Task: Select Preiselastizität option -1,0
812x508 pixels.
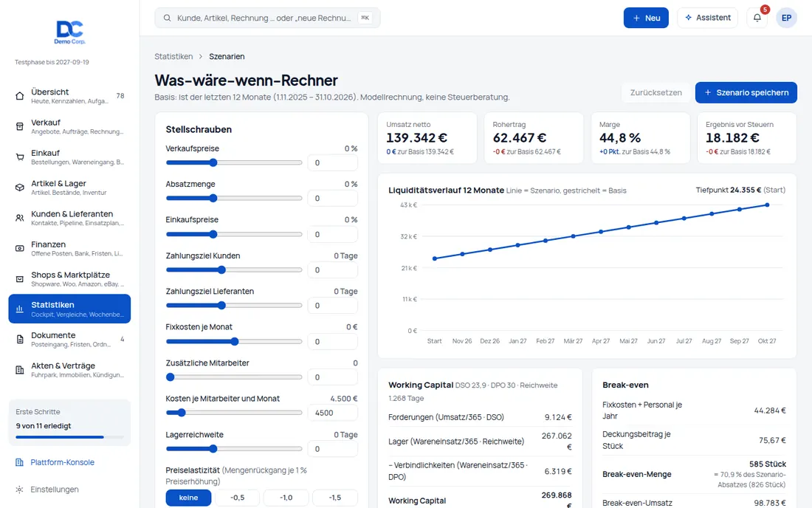Action: [286, 498]
